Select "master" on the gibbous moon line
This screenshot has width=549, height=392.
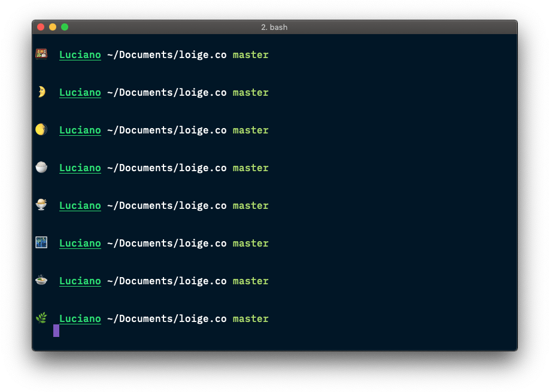(251, 131)
